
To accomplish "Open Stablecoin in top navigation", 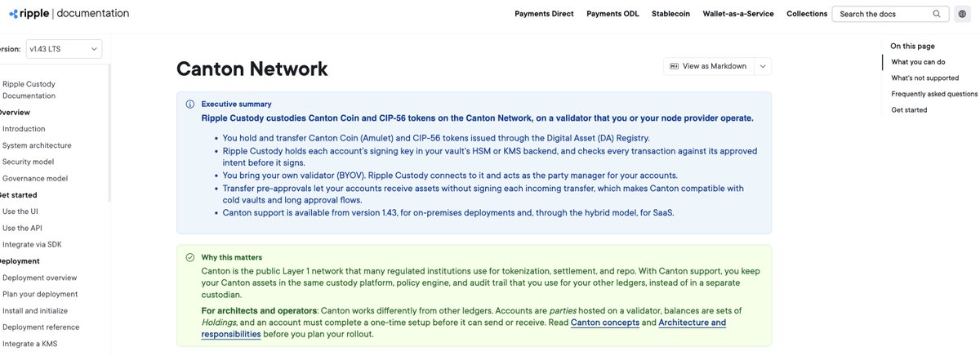I will [671, 14].
